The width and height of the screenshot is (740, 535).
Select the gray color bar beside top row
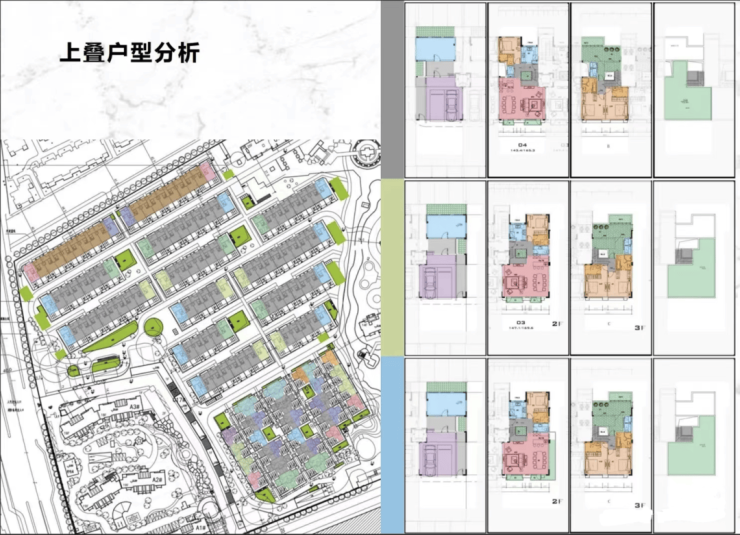393,89
